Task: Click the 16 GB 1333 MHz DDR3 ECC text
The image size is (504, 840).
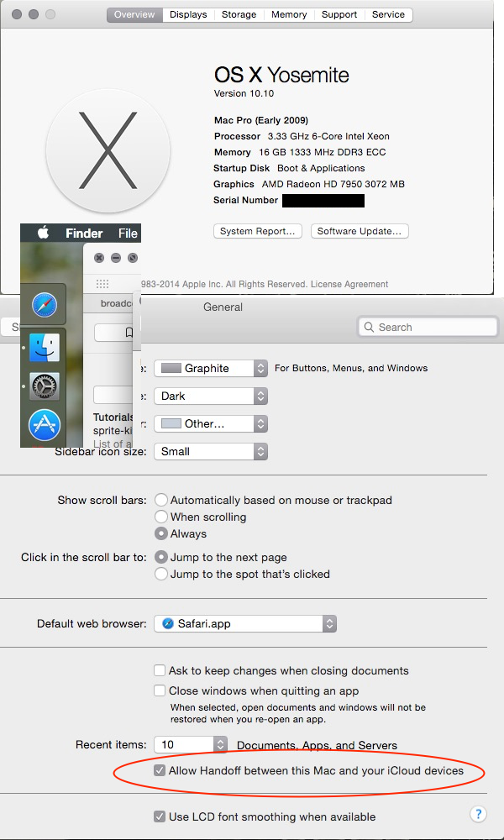Action: coord(322,152)
